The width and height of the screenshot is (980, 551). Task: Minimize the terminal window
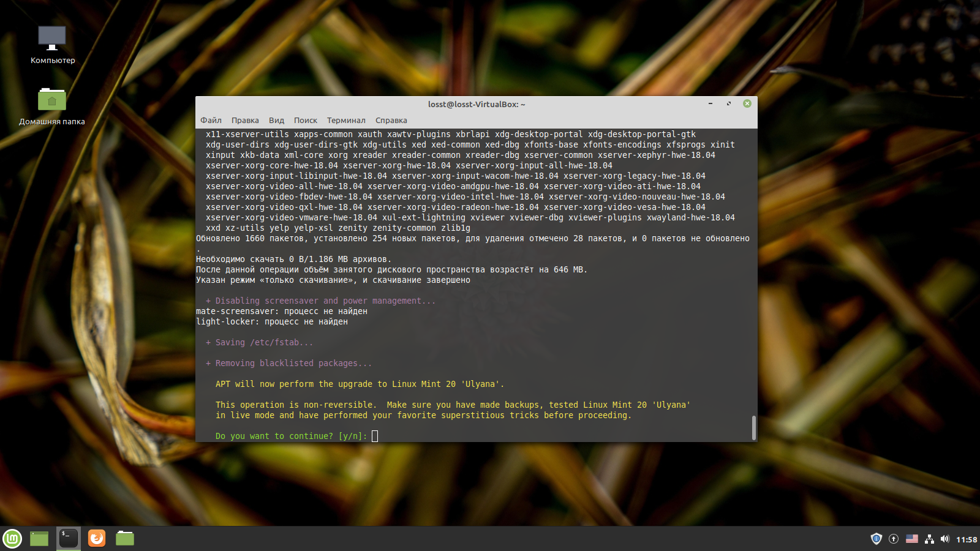pos(710,103)
